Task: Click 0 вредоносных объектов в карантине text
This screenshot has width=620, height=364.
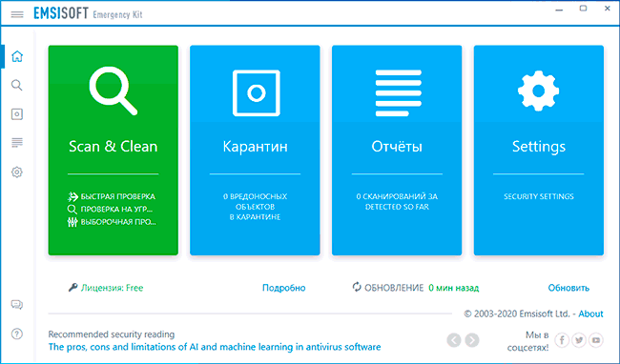Action: (255, 207)
